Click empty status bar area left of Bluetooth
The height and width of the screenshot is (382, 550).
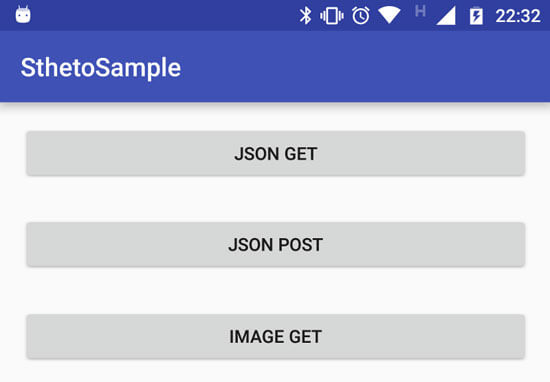pos(165,15)
